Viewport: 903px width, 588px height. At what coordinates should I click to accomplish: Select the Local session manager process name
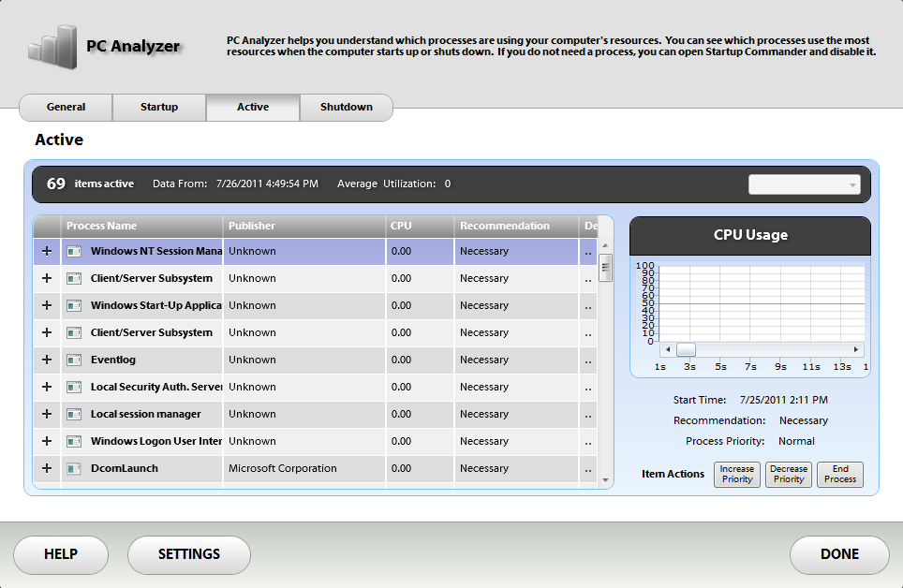pyautogui.click(x=146, y=414)
